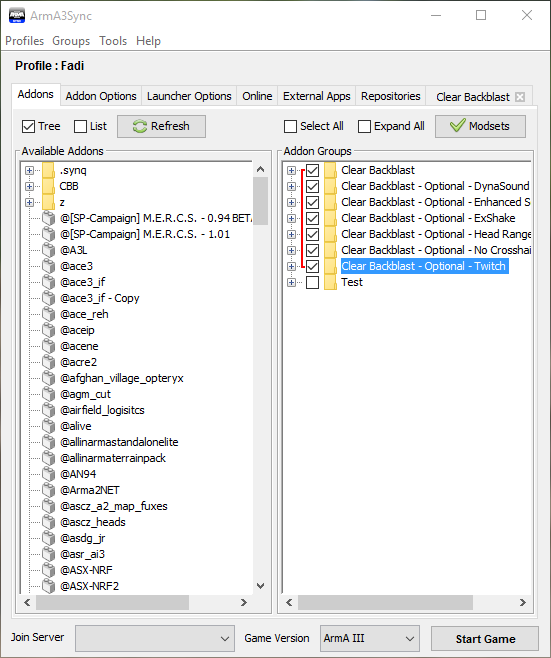Click the ArmA3Sync app icon in title bar
Viewport: 551px width, 658px height.
click(x=17, y=16)
